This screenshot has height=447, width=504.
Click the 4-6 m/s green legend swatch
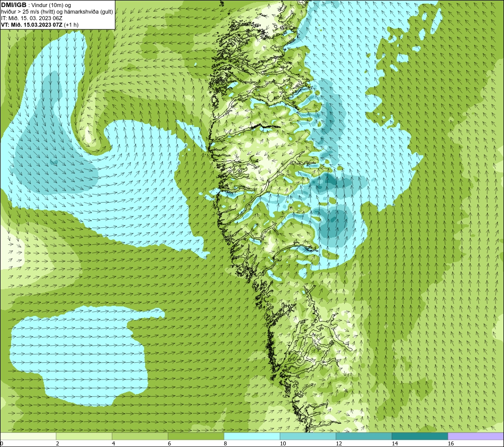tap(140, 436)
